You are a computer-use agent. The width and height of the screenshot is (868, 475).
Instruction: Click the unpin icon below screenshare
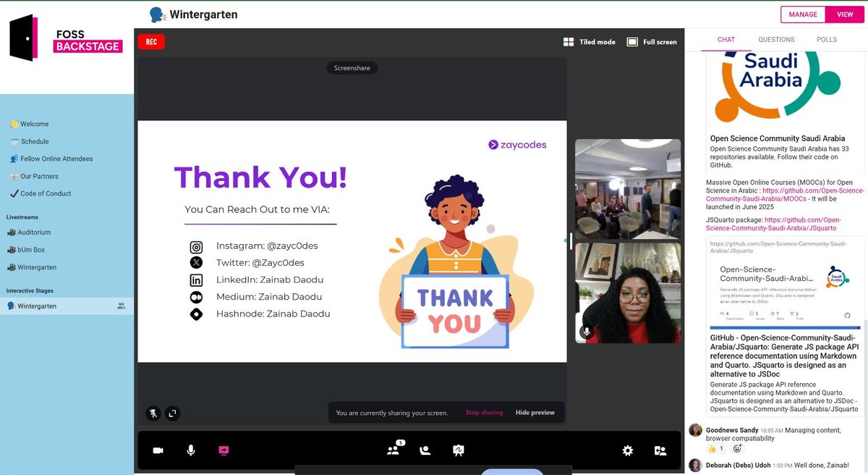[x=153, y=413]
